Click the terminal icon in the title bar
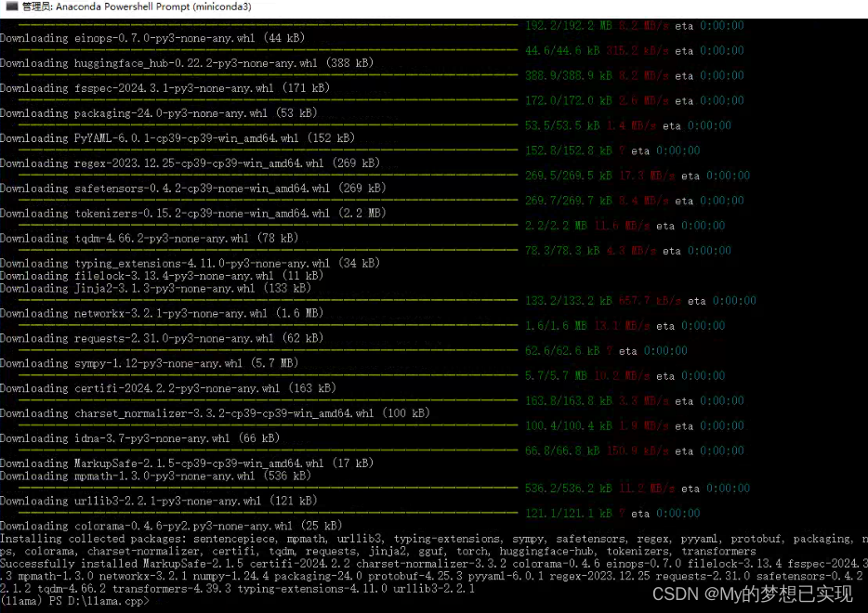Viewport: 868px width, 613px height. (11, 7)
